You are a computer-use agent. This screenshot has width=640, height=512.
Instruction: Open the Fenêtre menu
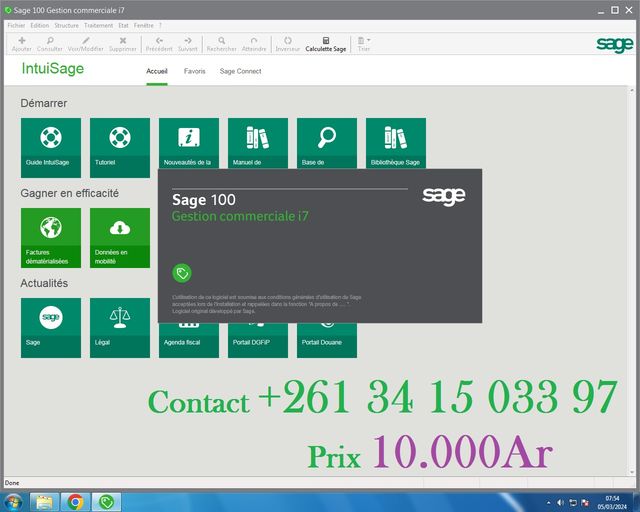(144, 25)
